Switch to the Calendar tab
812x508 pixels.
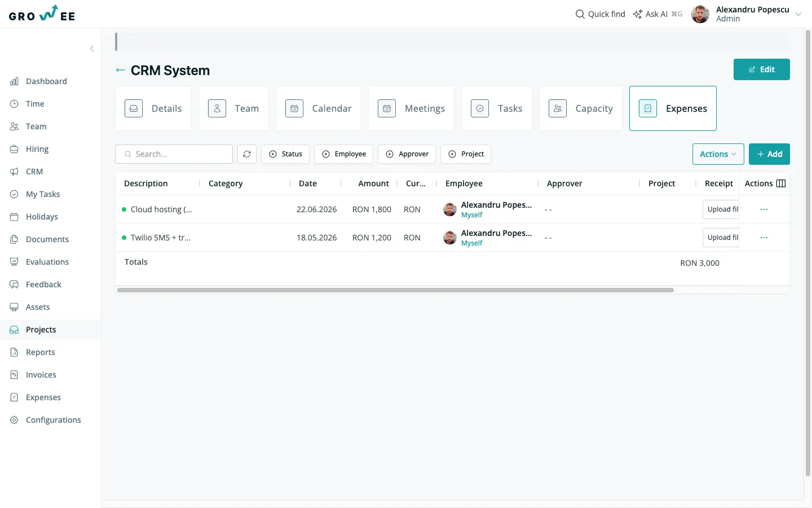tap(319, 108)
